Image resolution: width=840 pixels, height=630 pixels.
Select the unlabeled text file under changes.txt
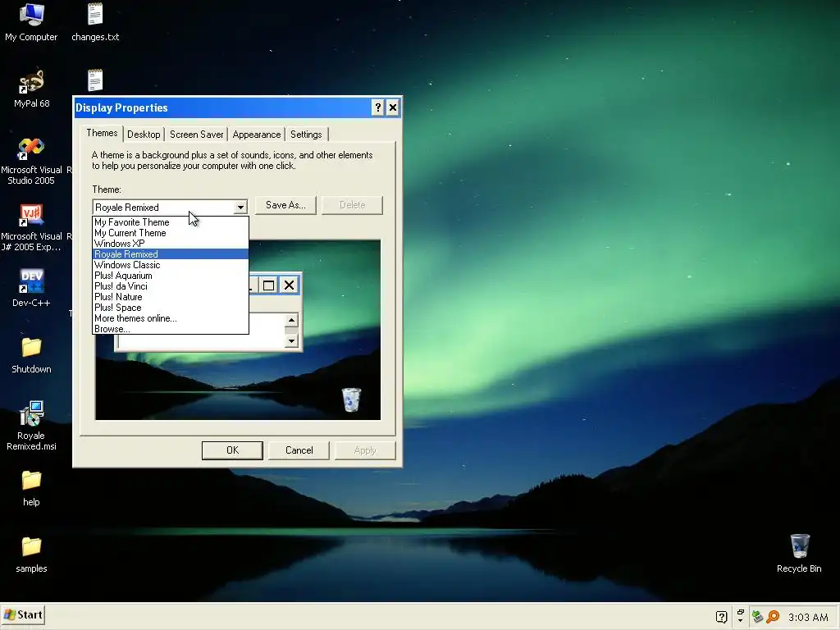pyautogui.click(x=95, y=81)
